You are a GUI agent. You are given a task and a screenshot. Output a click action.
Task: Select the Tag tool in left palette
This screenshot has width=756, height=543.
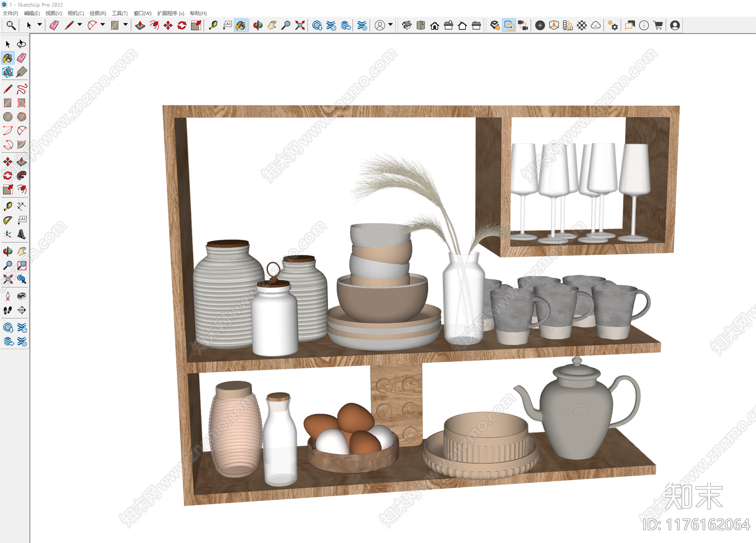[22, 72]
